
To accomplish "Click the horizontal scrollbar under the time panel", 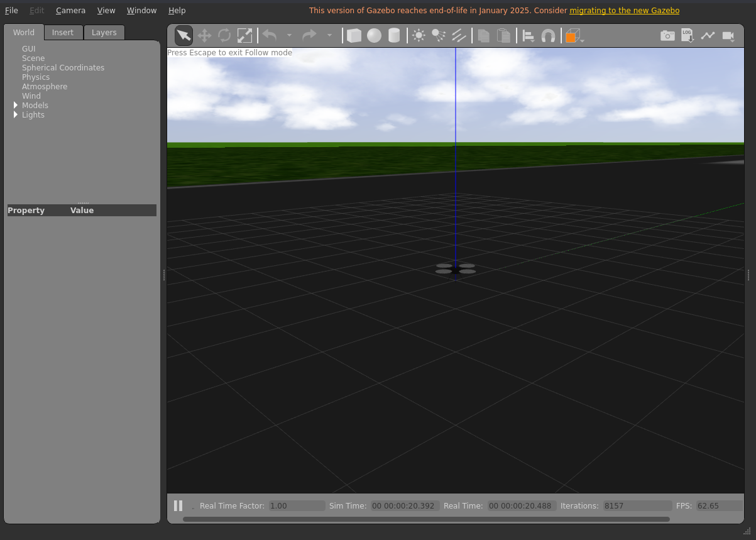I will coord(425,519).
